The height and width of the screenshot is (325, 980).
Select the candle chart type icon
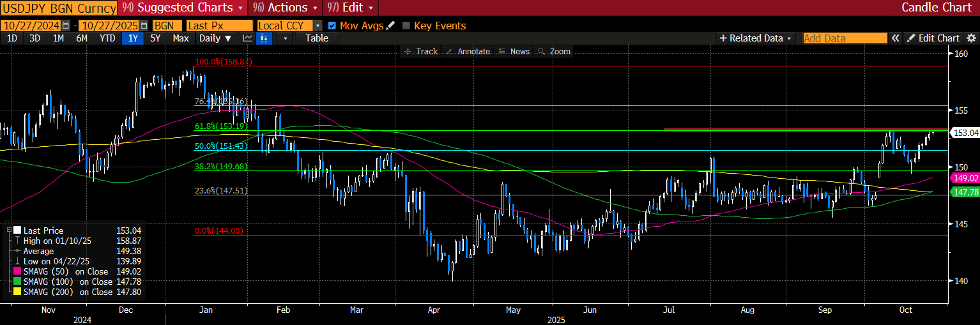[264, 38]
